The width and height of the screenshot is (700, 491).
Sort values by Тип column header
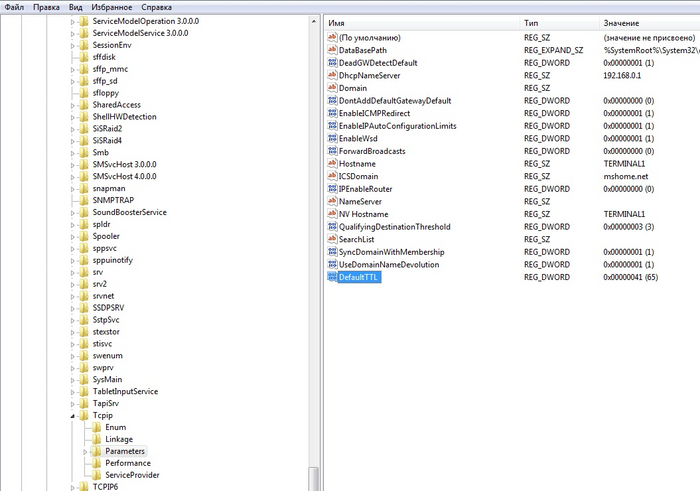(x=559, y=23)
